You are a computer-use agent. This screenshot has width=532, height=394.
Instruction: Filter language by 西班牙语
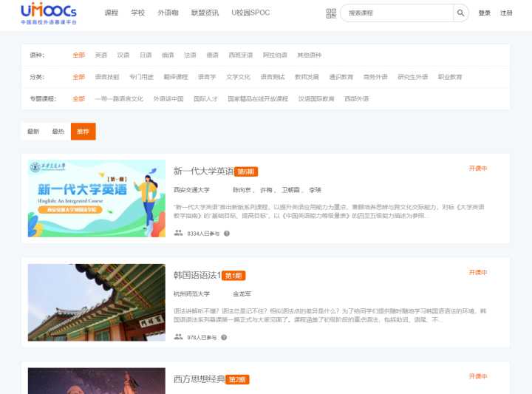click(241, 55)
